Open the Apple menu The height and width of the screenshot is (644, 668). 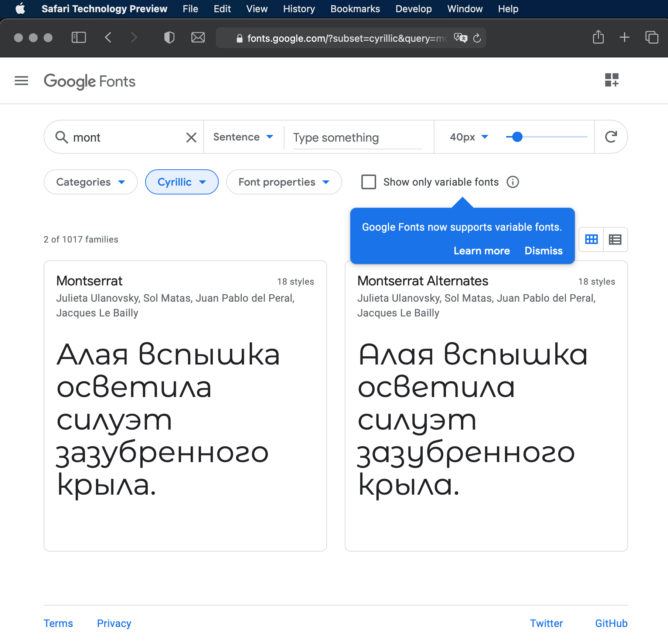click(21, 9)
